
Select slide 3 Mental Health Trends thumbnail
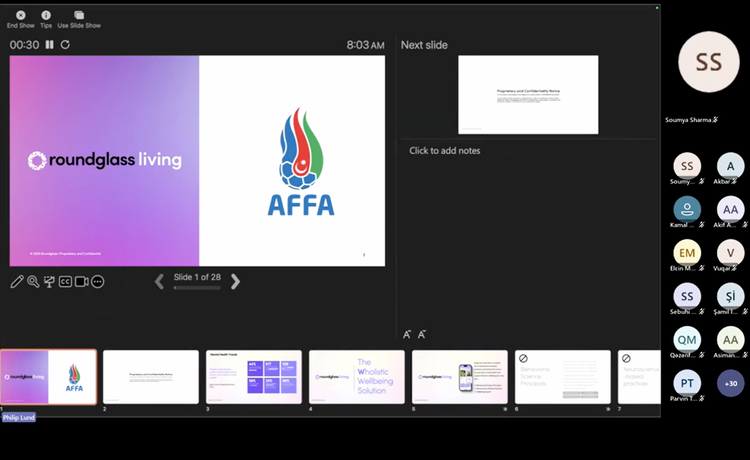[254, 377]
